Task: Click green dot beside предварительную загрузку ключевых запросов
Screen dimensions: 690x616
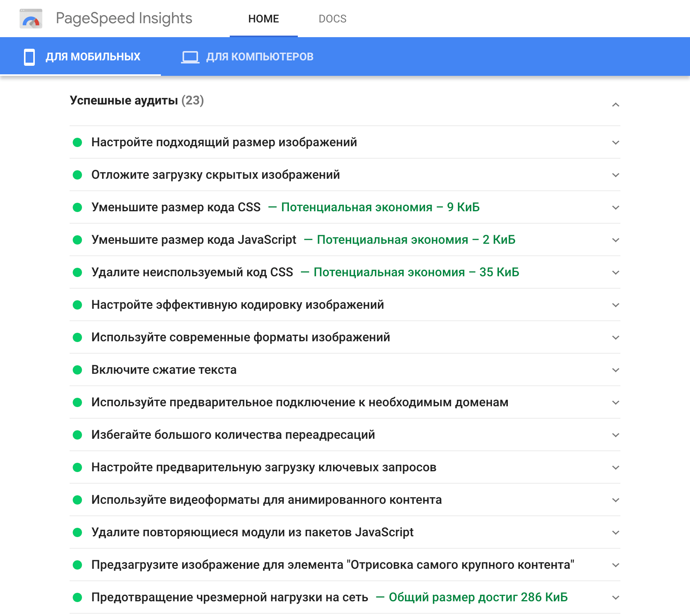Action: coord(77,467)
